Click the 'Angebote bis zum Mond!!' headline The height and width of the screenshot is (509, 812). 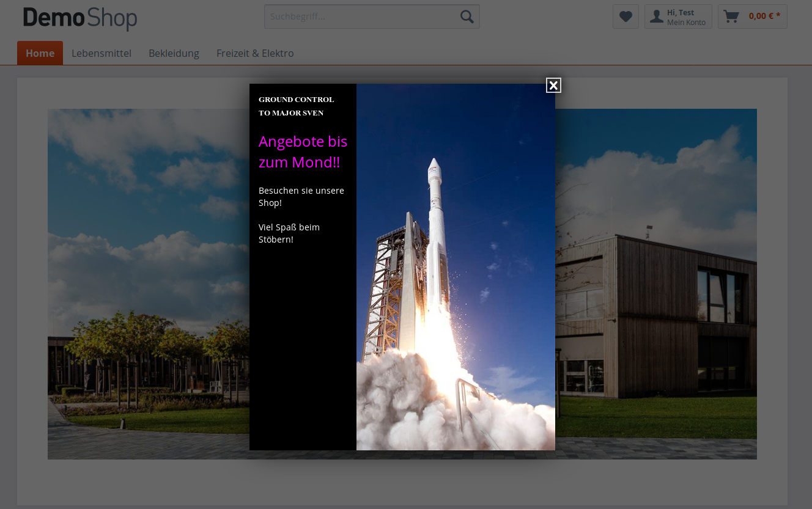click(x=303, y=152)
